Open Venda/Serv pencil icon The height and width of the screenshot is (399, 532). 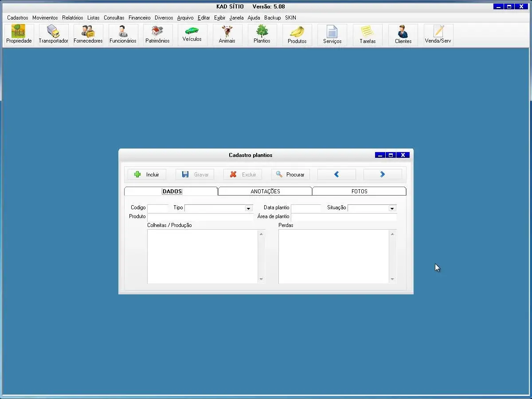(438, 35)
